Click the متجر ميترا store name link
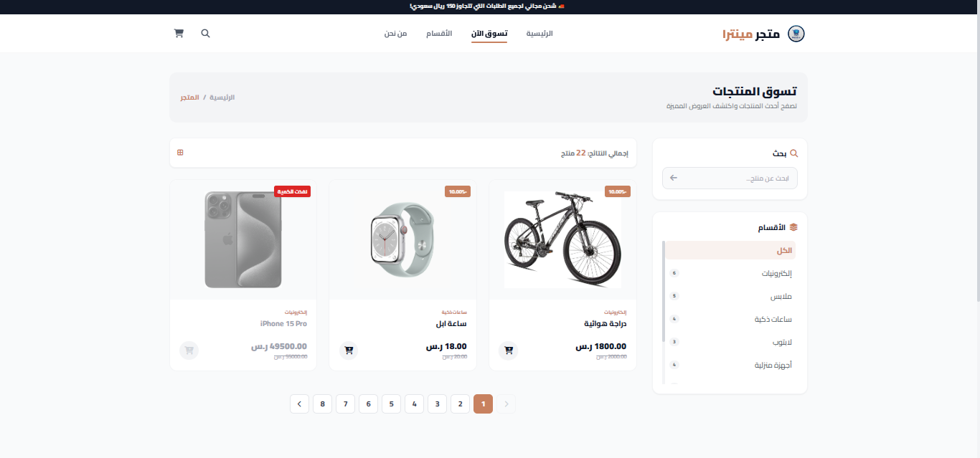The image size is (980, 458). coord(751,34)
